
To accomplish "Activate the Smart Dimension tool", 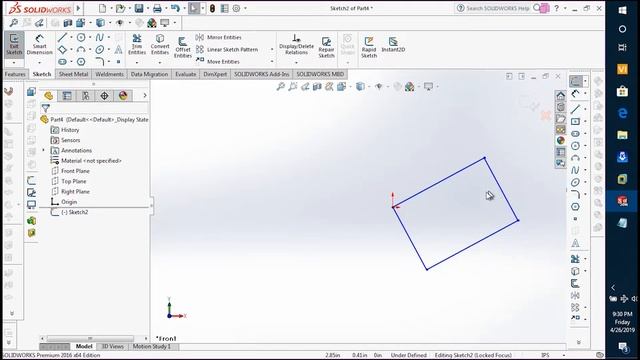I will click(x=40, y=44).
